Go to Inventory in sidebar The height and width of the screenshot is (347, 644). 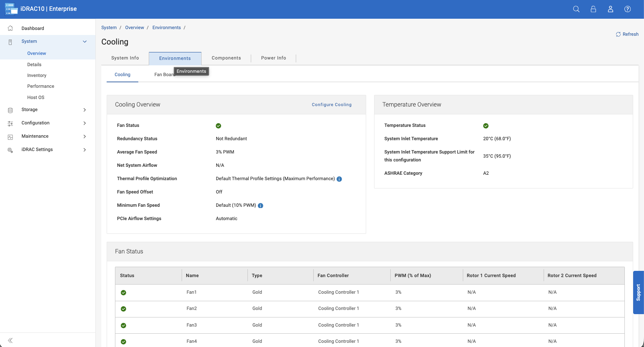37,76
